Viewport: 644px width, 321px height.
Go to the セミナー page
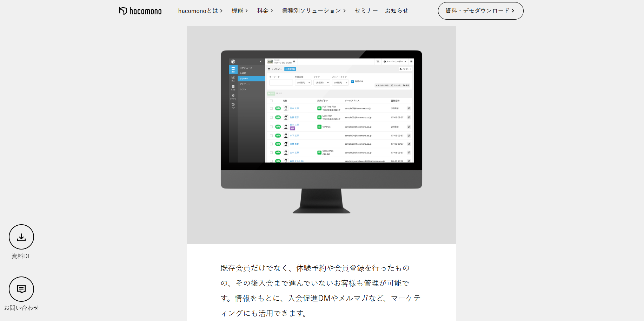click(366, 11)
